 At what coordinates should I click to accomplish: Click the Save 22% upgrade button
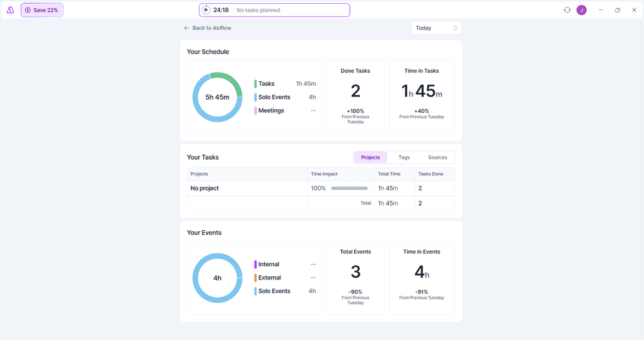42,10
